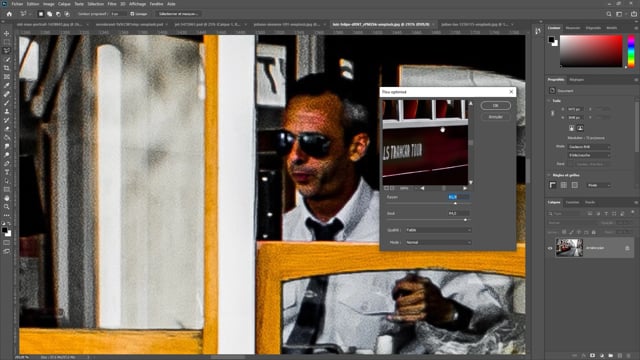
Task: Open the Fichier menu
Action: (x=17, y=4)
